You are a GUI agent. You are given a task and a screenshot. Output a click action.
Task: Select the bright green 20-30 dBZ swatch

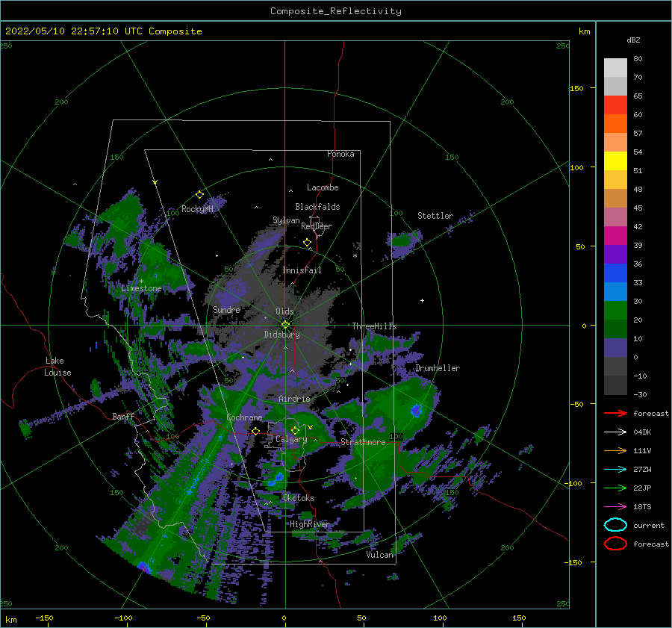click(615, 310)
